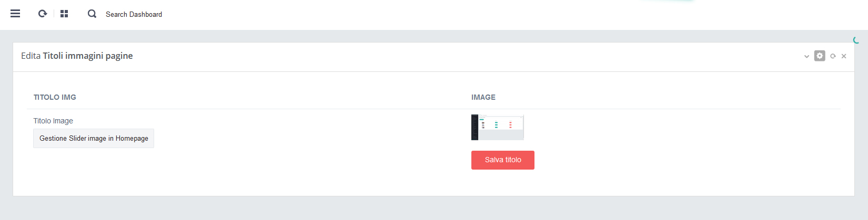Screen dimensions: 868x220
Task: Click the refresh icon in top toolbar
Action: point(43,14)
